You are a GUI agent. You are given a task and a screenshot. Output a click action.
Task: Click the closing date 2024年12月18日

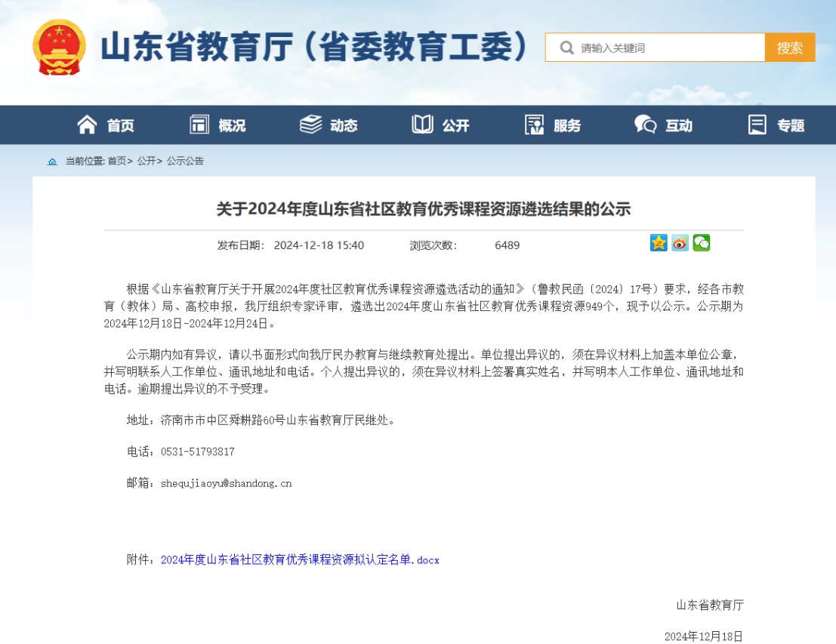pos(703,636)
